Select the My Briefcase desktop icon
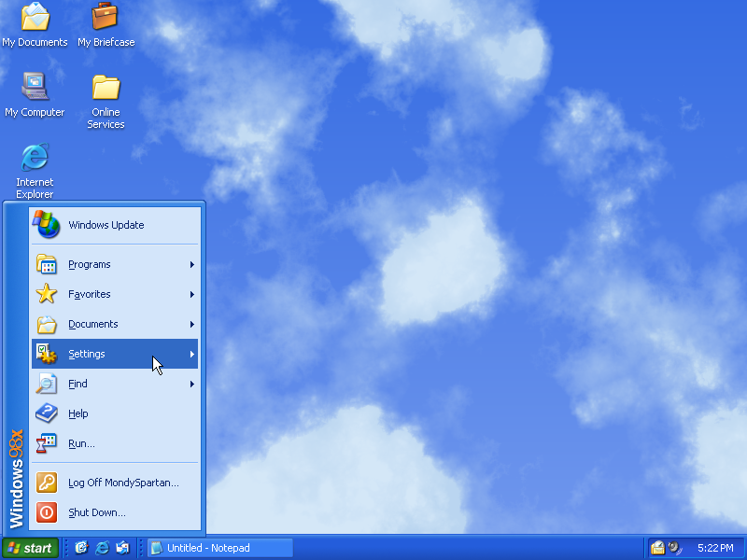Viewport: 747px width, 560px height. coord(106,25)
